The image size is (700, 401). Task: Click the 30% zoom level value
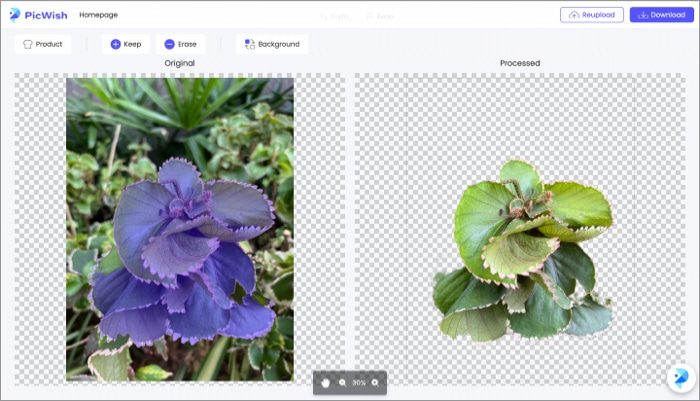point(358,382)
